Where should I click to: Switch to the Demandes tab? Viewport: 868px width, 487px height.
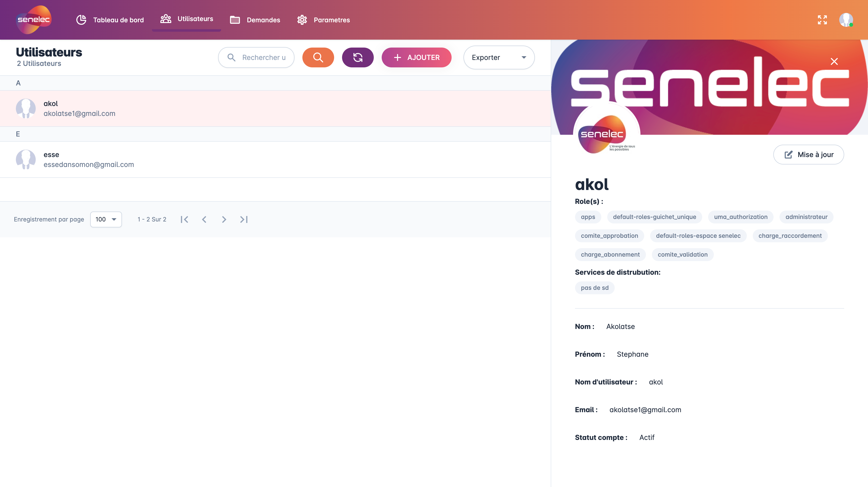coord(255,20)
